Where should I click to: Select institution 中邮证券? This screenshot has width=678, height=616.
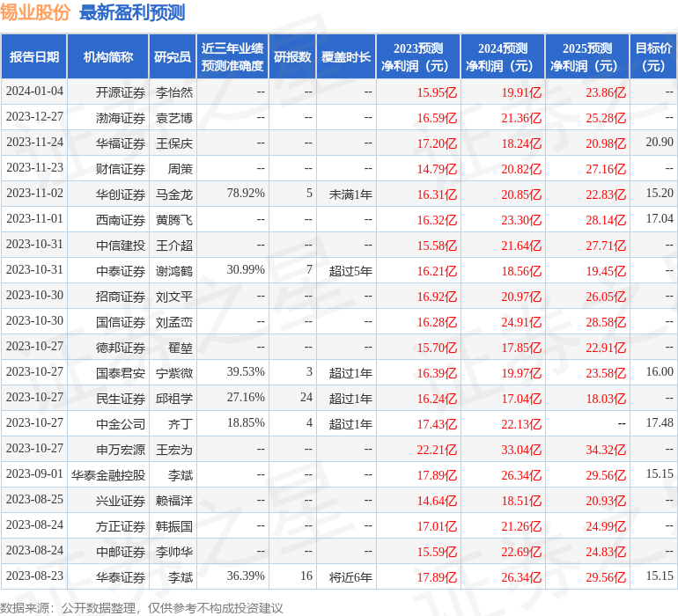tap(121, 552)
